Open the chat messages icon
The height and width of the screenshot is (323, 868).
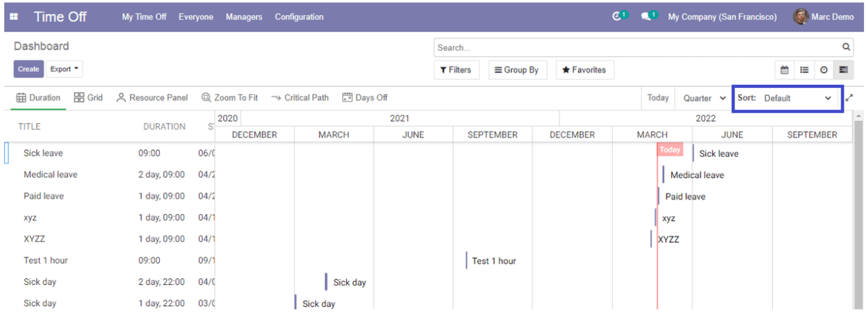[x=646, y=16]
